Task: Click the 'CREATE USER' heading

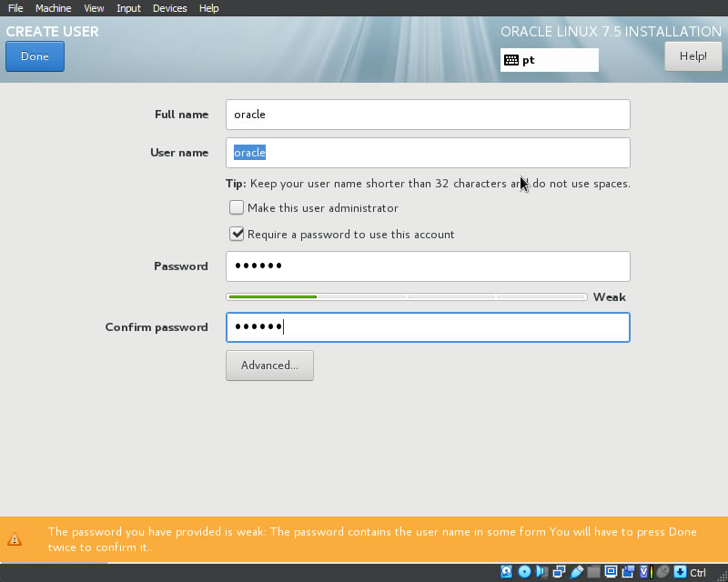Action: pos(53,32)
